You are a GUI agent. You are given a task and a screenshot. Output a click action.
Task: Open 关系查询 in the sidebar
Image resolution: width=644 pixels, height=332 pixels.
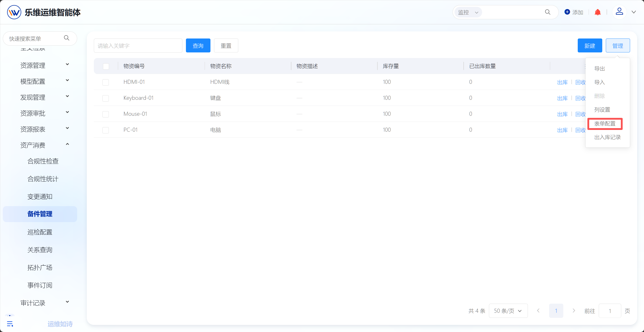click(40, 250)
